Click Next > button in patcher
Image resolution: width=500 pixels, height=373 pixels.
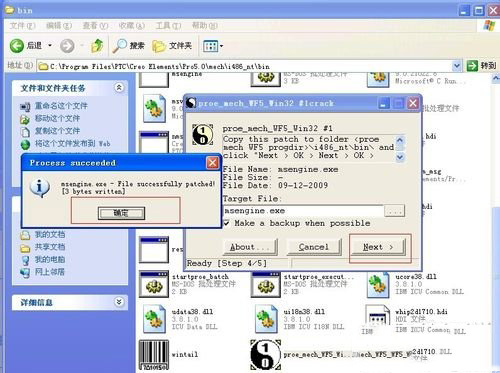379,247
